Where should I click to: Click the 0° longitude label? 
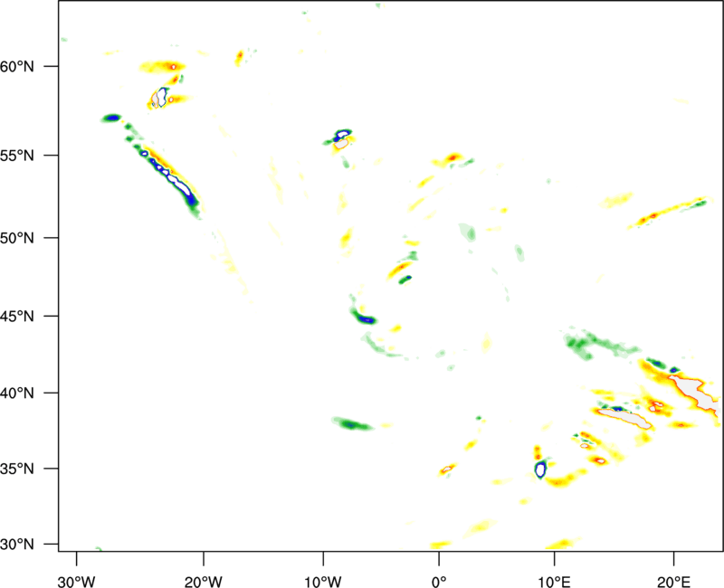(439, 582)
